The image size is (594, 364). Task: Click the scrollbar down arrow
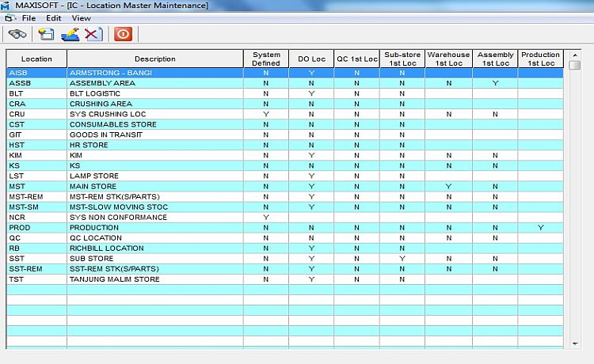pyautogui.click(x=574, y=344)
